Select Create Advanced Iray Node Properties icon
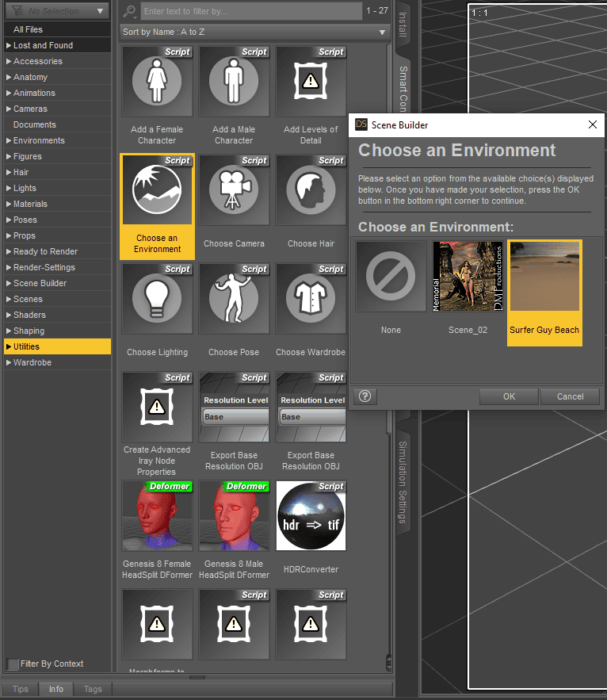 tap(157, 407)
